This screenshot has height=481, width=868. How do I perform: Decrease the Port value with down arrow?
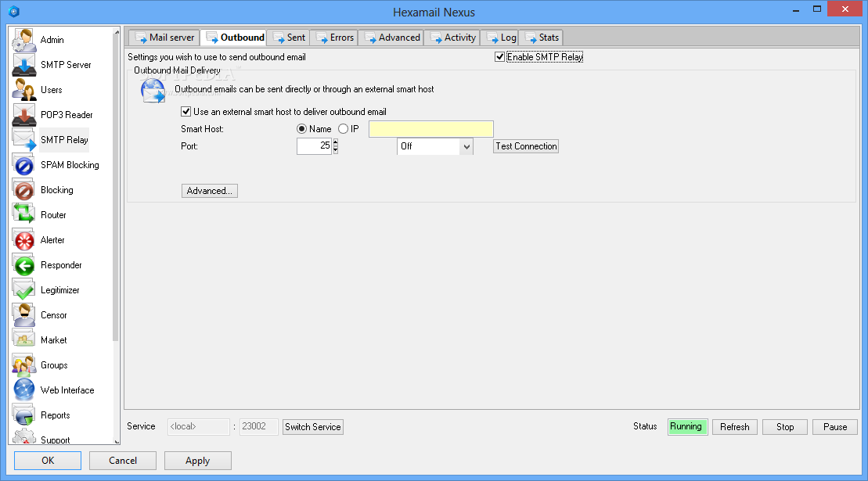pos(336,150)
